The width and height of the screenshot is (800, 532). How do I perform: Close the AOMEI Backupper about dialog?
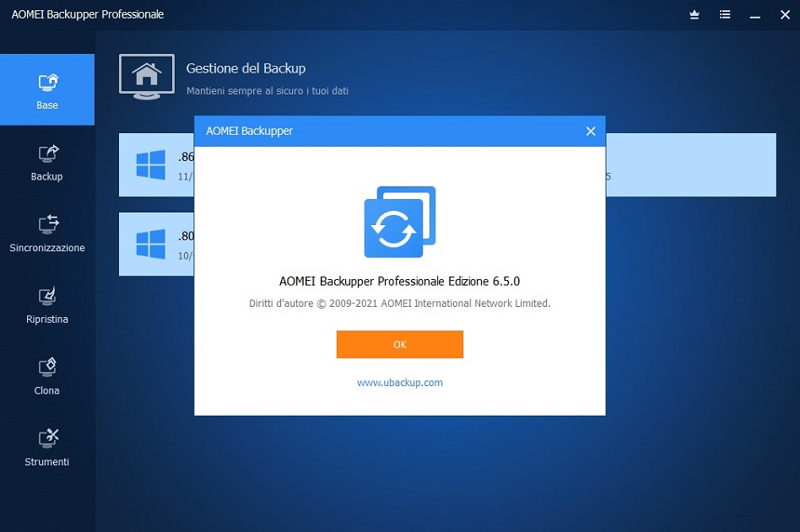(591, 131)
